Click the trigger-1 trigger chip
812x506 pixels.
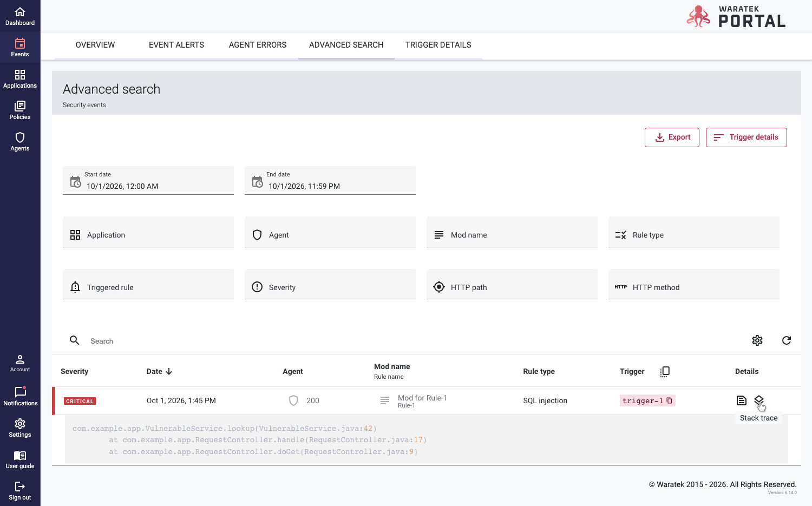[x=647, y=400]
